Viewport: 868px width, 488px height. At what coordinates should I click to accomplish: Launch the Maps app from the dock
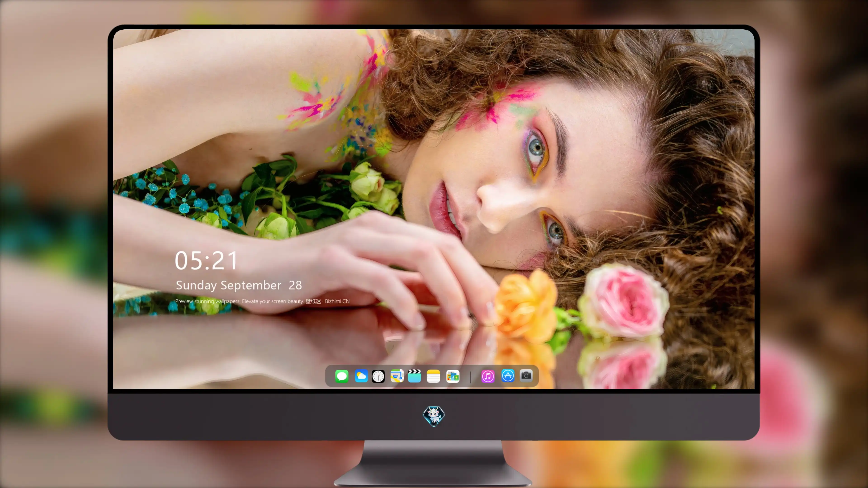tap(397, 376)
